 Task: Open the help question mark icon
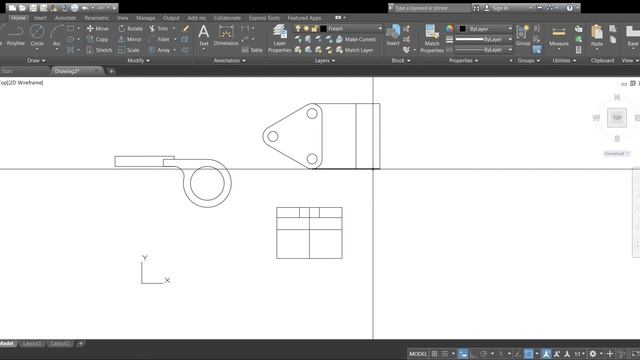coord(569,8)
